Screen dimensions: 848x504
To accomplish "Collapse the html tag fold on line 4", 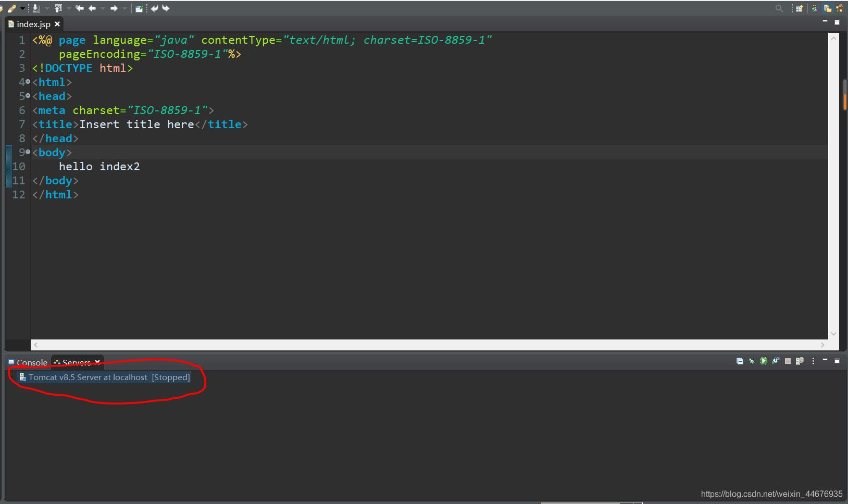I will [x=28, y=82].
